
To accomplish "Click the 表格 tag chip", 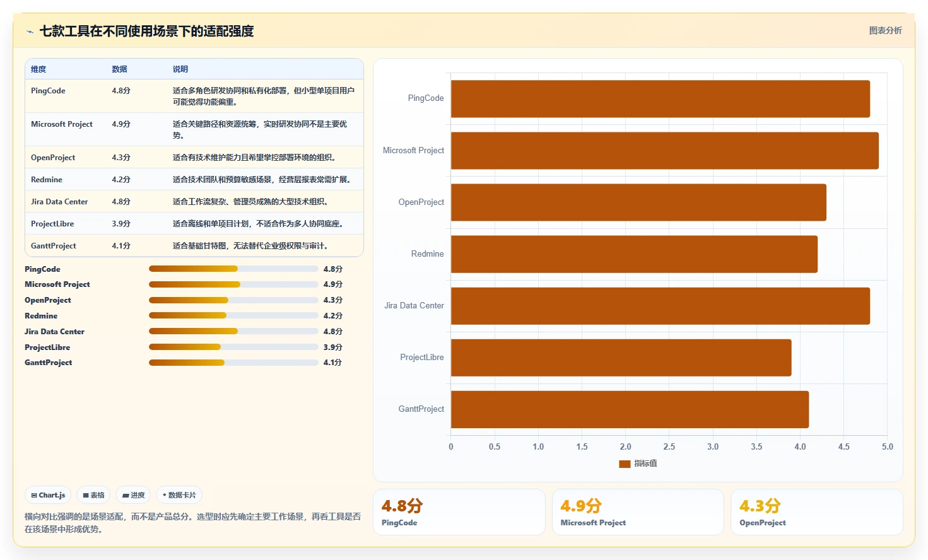I will click(x=93, y=495).
